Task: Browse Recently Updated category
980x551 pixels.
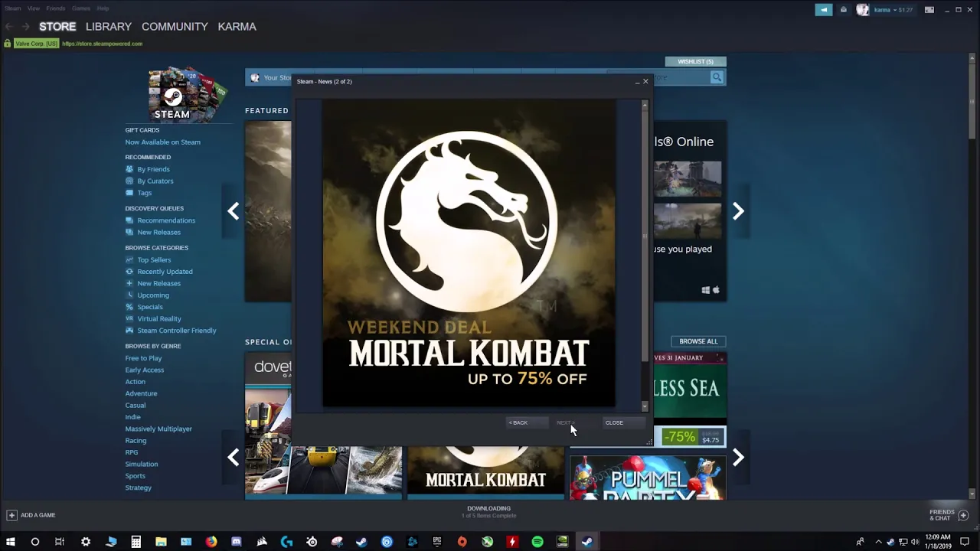Action: click(165, 272)
